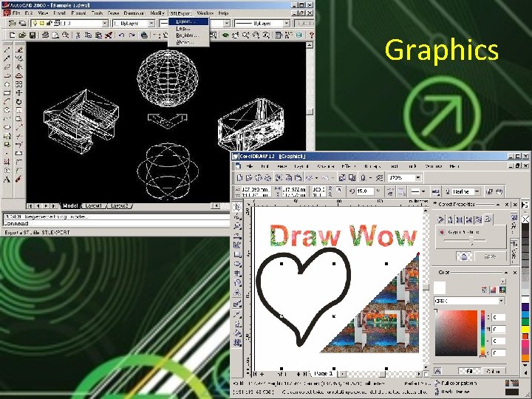Click Export icon in CorelDRAW toolbar
Viewport: 532px width, 399px height.
point(352,177)
